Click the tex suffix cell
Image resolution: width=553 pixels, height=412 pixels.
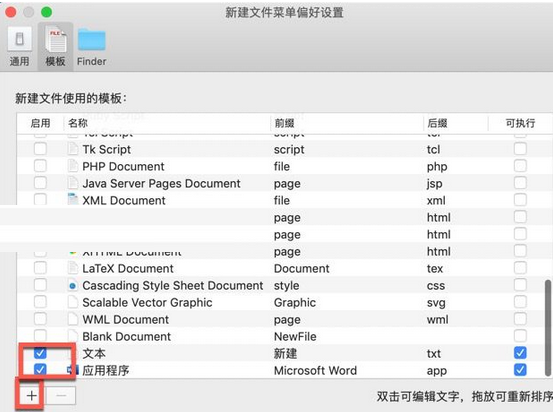point(434,268)
